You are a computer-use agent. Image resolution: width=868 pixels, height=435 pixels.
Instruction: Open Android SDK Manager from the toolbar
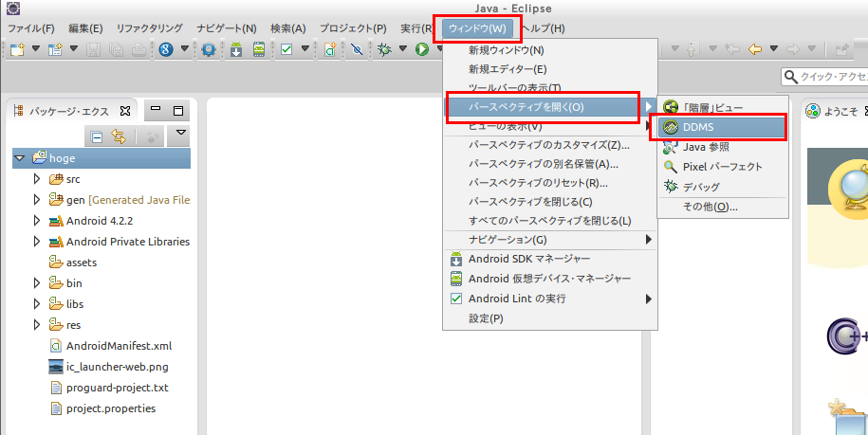[236, 49]
